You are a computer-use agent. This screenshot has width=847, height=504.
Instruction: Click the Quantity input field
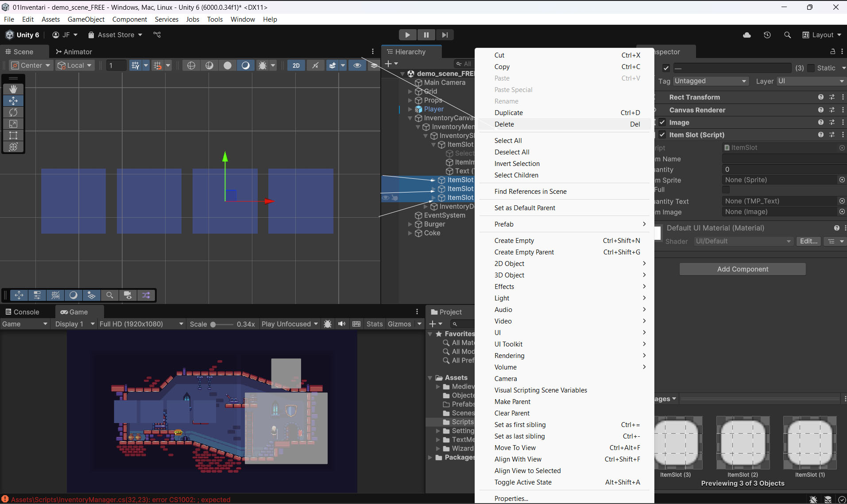point(784,169)
